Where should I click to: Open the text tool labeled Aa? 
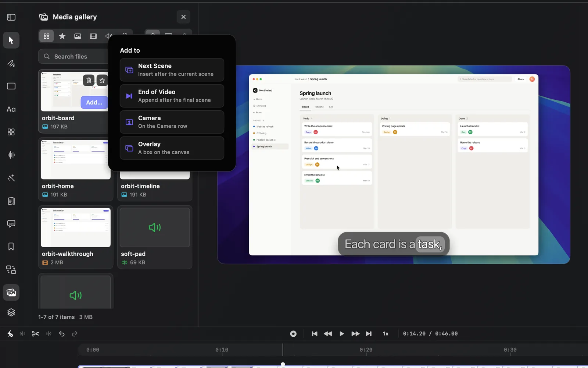click(11, 109)
